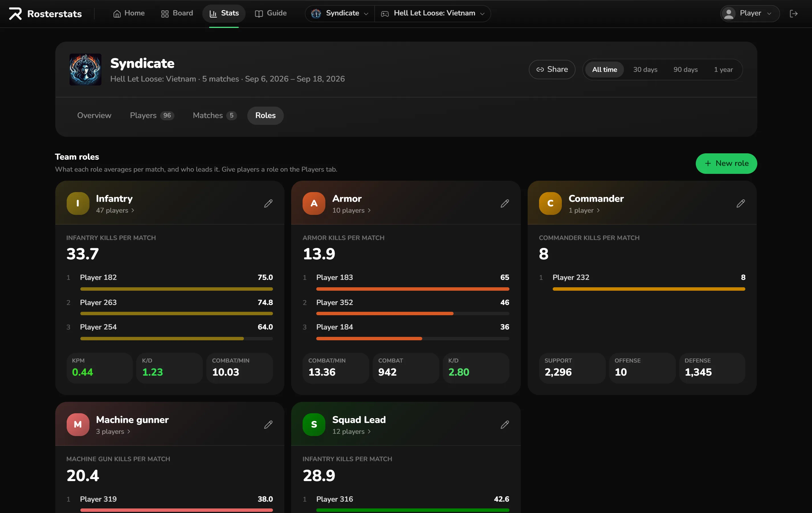Switch to the Overview tab
This screenshot has height=513, width=812.
coord(94,115)
